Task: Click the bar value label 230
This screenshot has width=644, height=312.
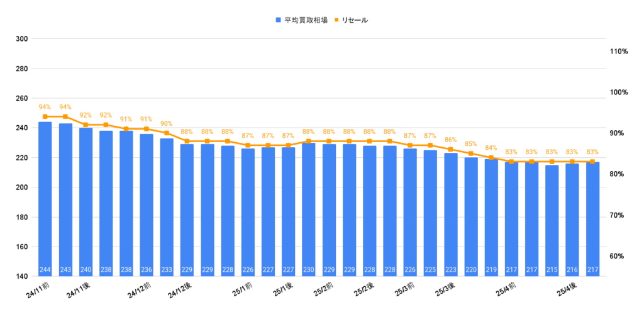Action: 308,270
